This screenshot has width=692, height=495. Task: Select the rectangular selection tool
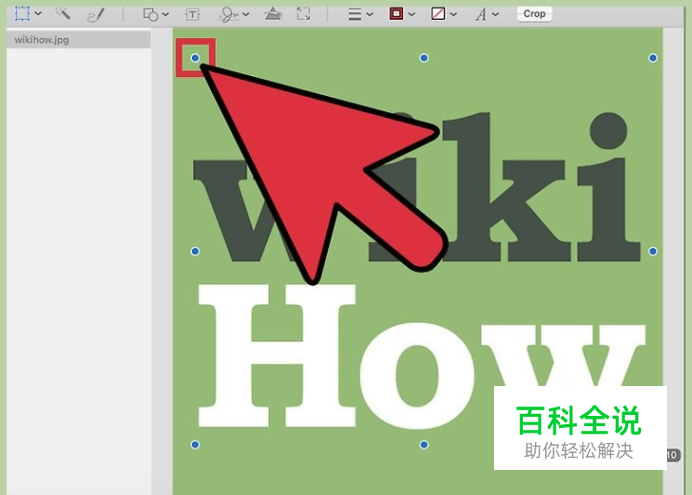(x=22, y=14)
